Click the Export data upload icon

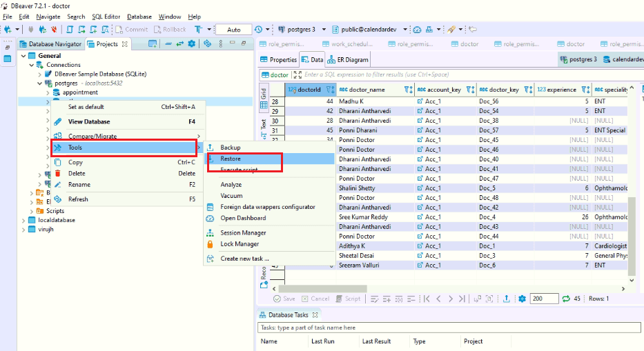pos(507,299)
